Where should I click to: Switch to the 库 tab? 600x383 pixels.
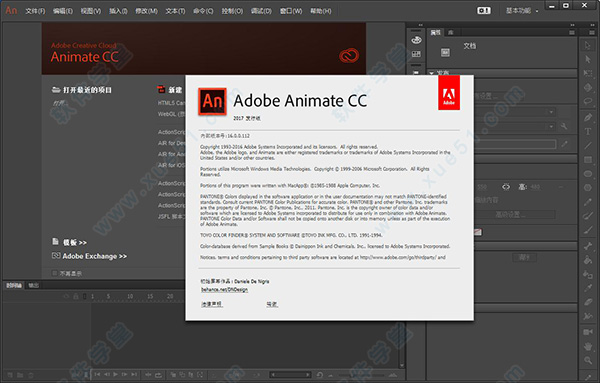[x=451, y=33]
